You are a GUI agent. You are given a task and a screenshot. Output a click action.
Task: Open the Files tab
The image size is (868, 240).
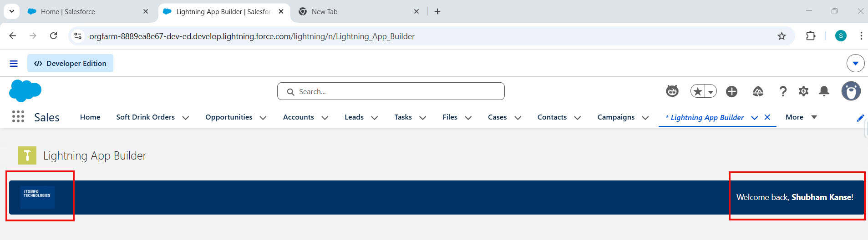450,117
